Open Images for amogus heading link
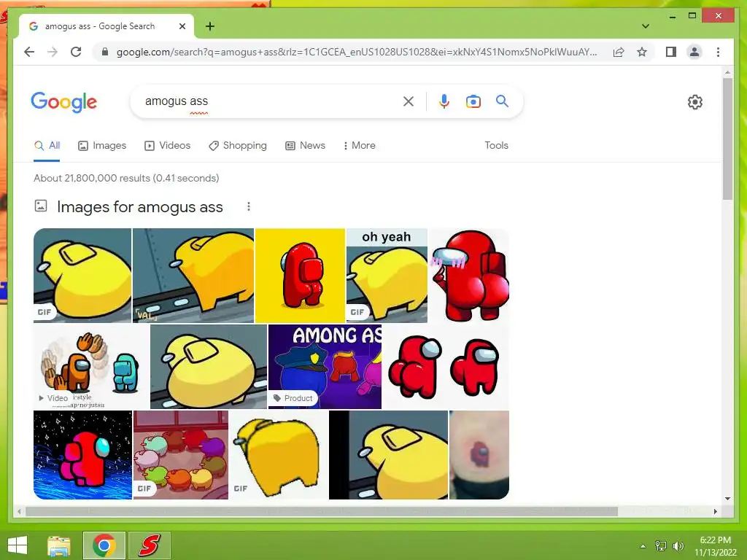747x560 pixels. point(139,206)
